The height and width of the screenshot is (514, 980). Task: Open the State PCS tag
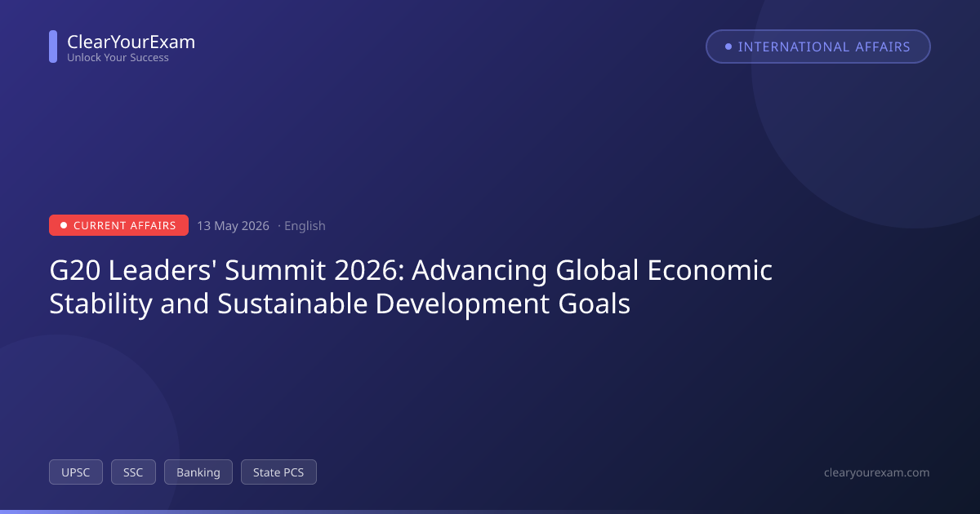pos(278,472)
